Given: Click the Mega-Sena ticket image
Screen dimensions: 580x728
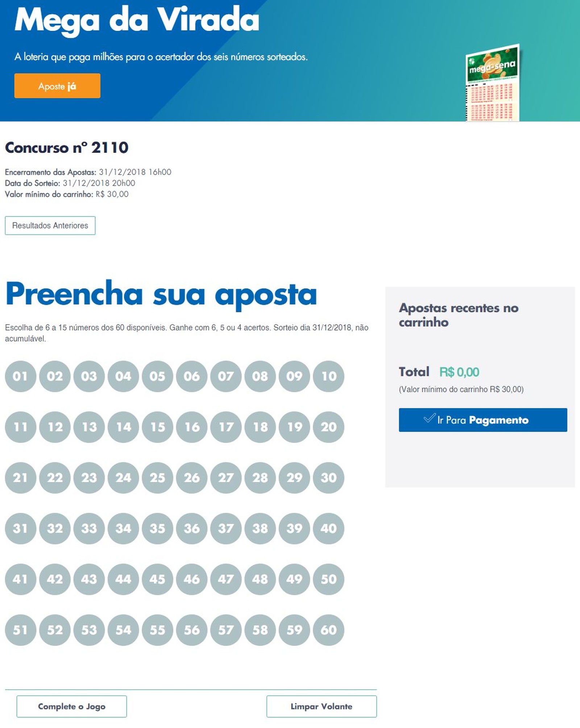Looking at the screenshot, I should pyautogui.click(x=492, y=83).
